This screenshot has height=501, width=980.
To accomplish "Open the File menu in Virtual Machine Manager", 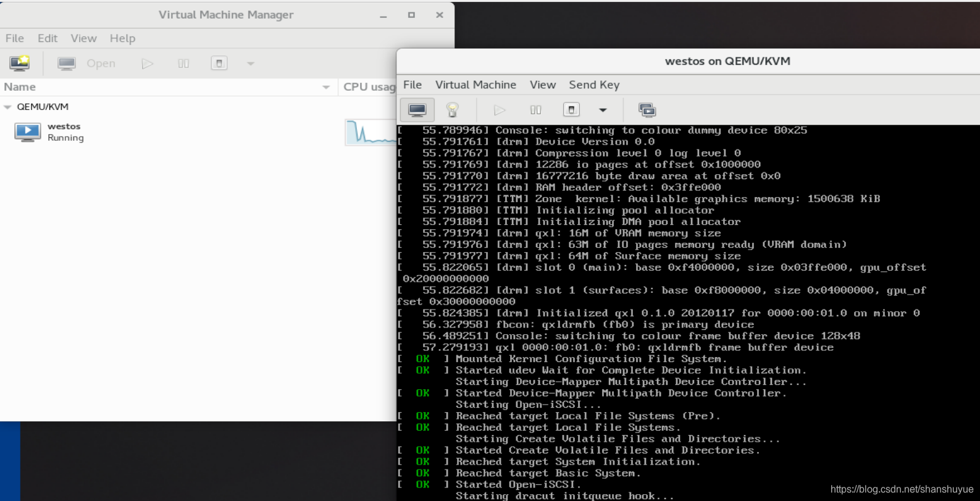I will click(15, 38).
